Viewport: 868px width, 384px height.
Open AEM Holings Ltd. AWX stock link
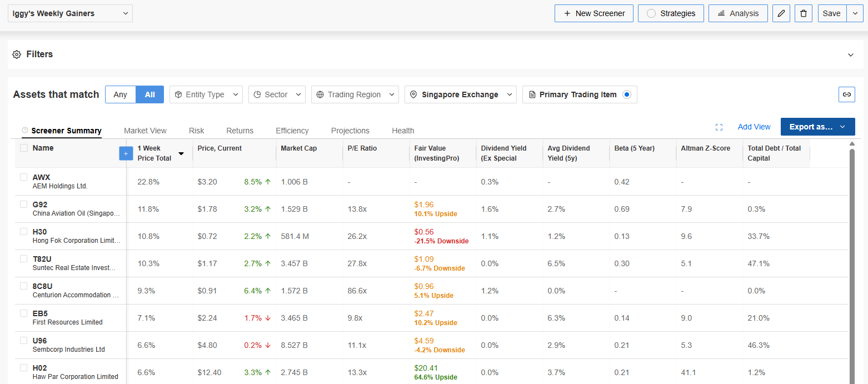(x=60, y=182)
